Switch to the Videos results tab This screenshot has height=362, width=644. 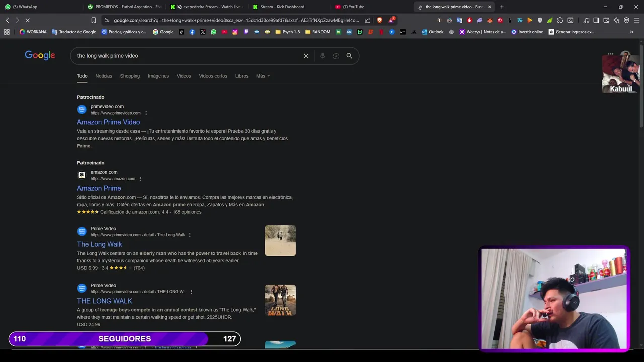tap(184, 76)
